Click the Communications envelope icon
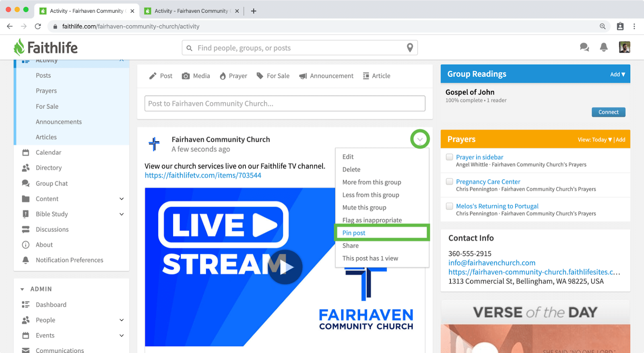This screenshot has height=353, width=644. coord(26,350)
